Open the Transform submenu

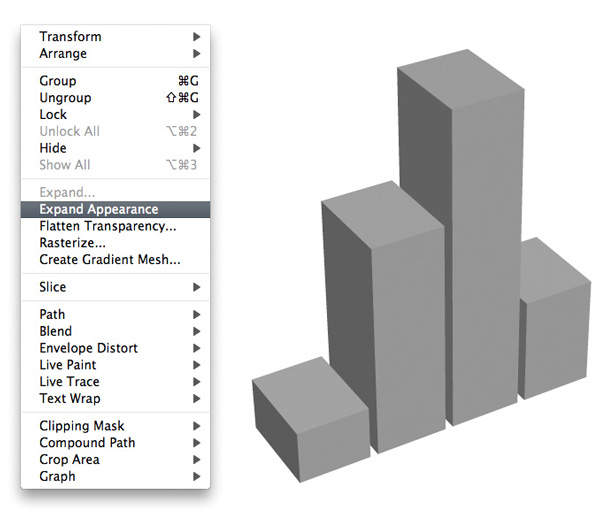[x=116, y=37]
